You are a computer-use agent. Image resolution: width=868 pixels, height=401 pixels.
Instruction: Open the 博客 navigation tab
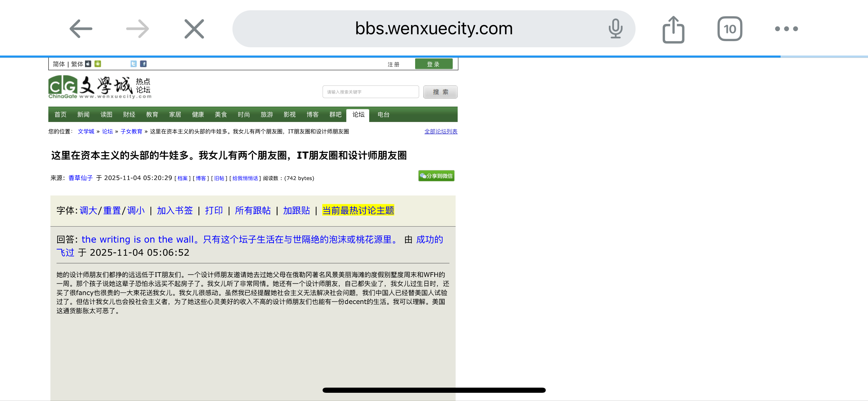[x=312, y=114]
